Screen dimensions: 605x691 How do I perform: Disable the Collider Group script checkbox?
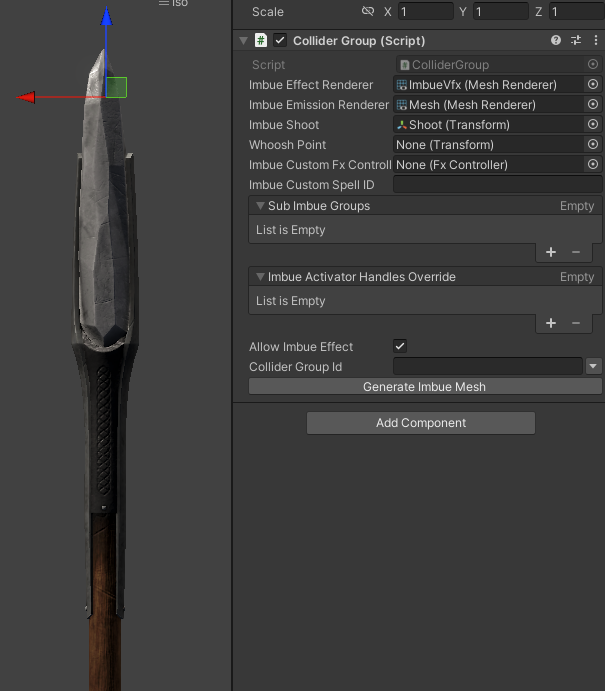click(x=280, y=41)
